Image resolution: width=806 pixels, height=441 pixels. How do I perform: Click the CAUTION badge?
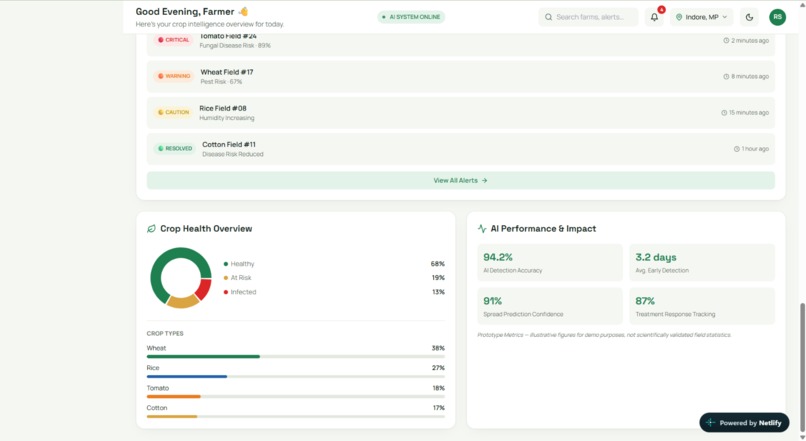click(173, 112)
